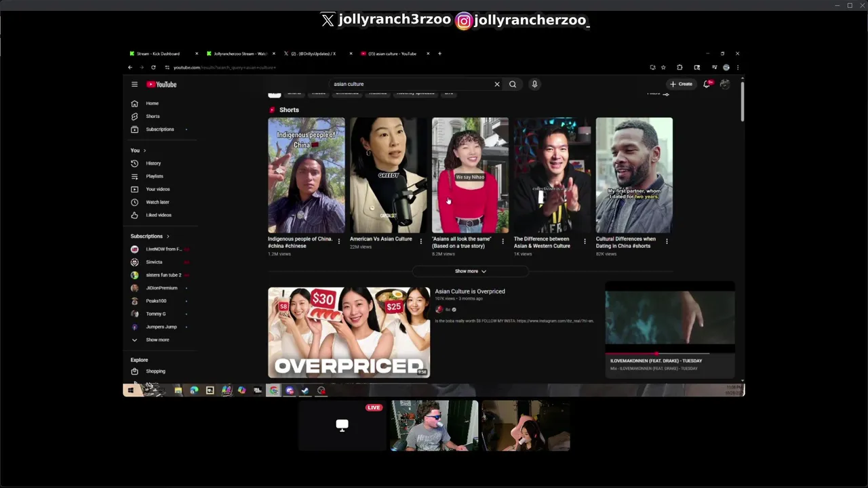Open Microsoft Edge from the taskbar
868x488 pixels.
[194, 390]
